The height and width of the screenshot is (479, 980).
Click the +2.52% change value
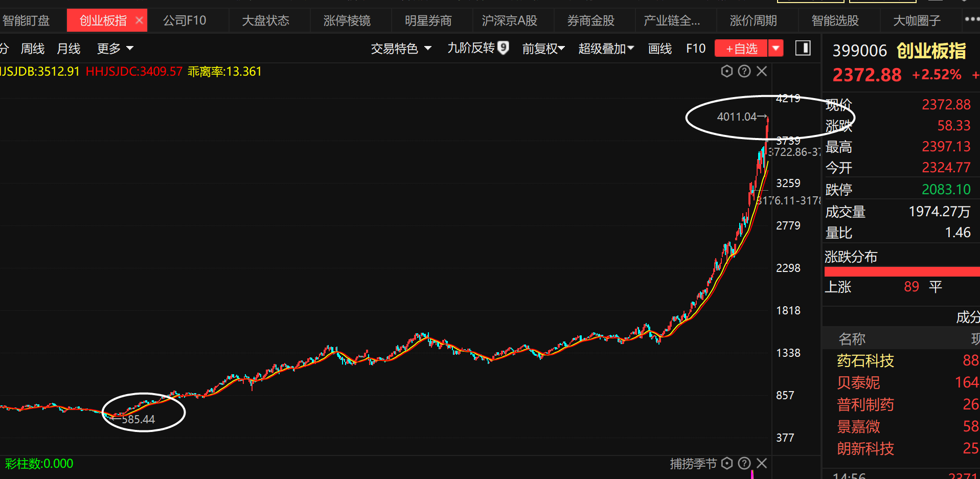(x=937, y=75)
